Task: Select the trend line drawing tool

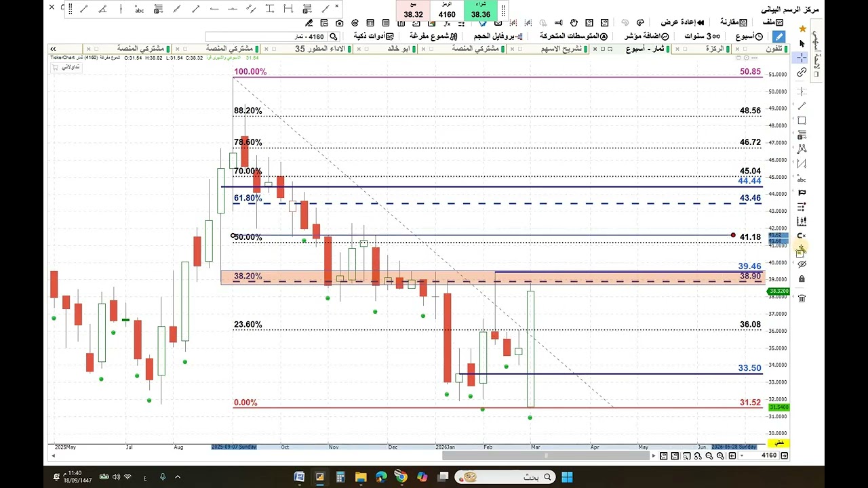Action: pos(84,9)
